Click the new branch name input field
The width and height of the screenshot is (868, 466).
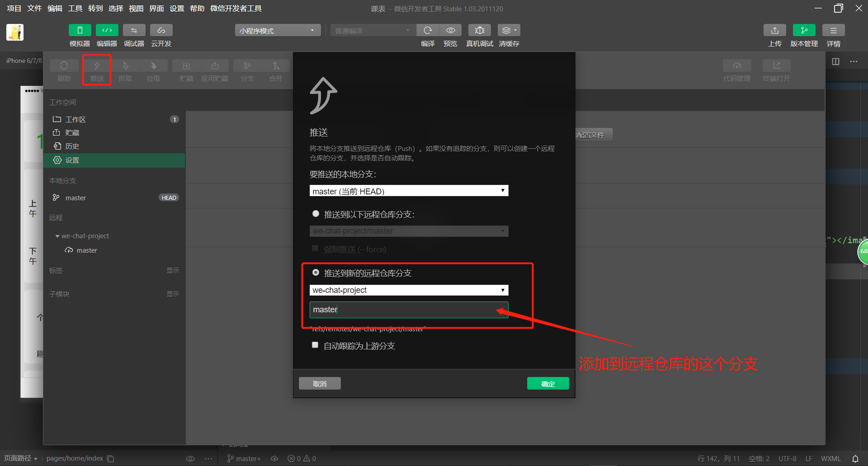coord(409,310)
